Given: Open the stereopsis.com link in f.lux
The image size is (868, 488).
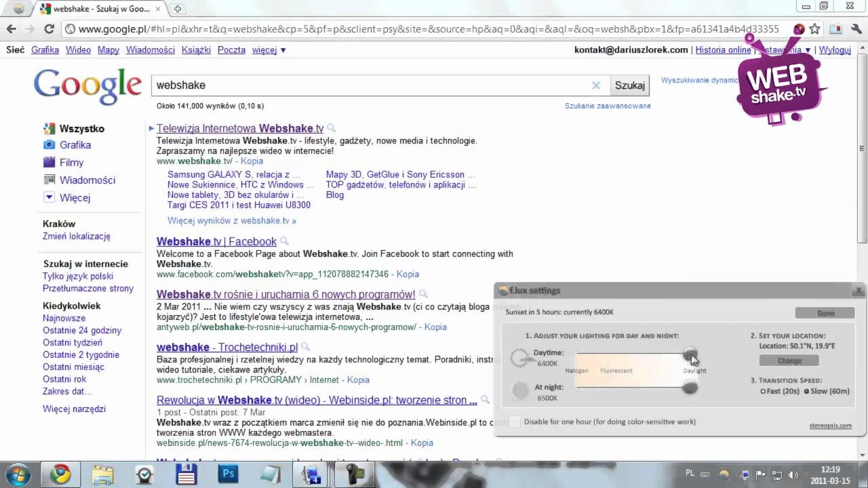Looking at the screenshot, I should coord(830,426).
